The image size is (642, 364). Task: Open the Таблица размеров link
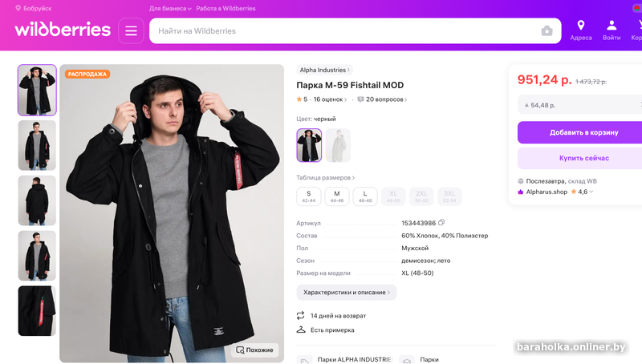point(326,177)
